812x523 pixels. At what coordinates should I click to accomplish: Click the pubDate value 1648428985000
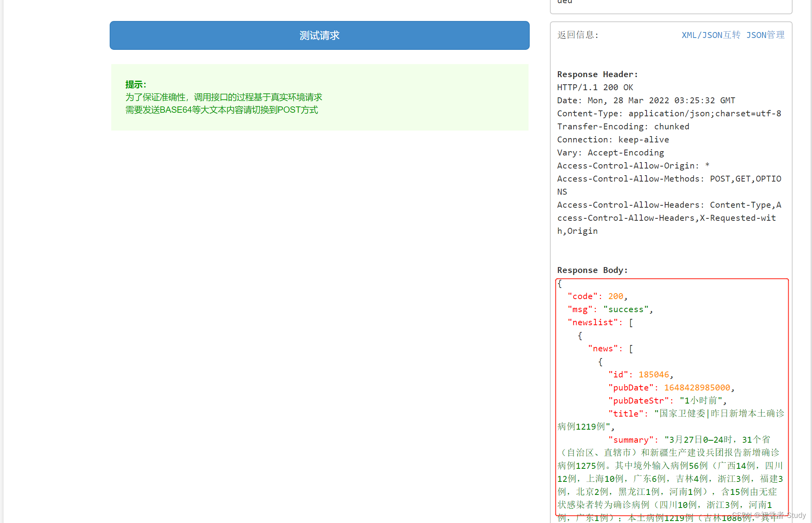(x=697, y=388)
